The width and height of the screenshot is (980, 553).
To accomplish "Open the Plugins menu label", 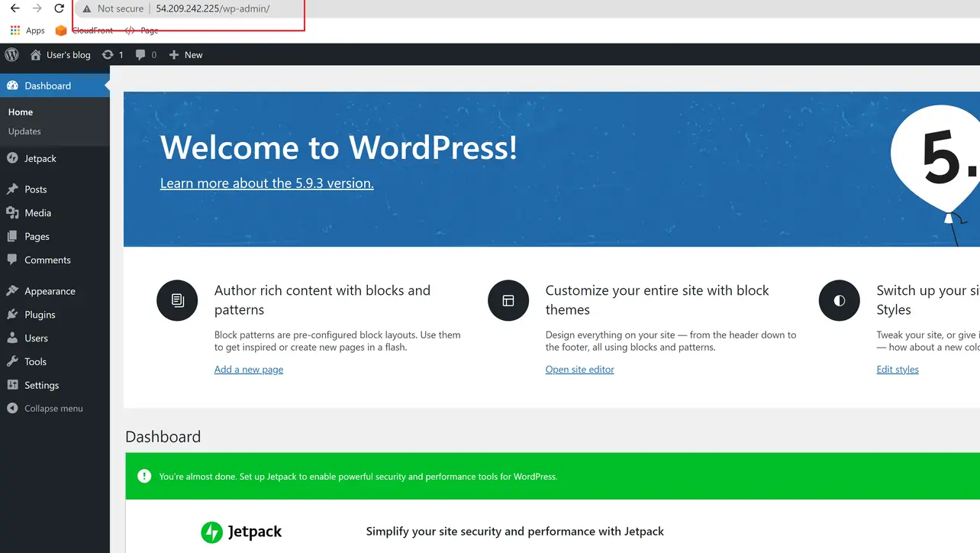I will click(40, 315).
